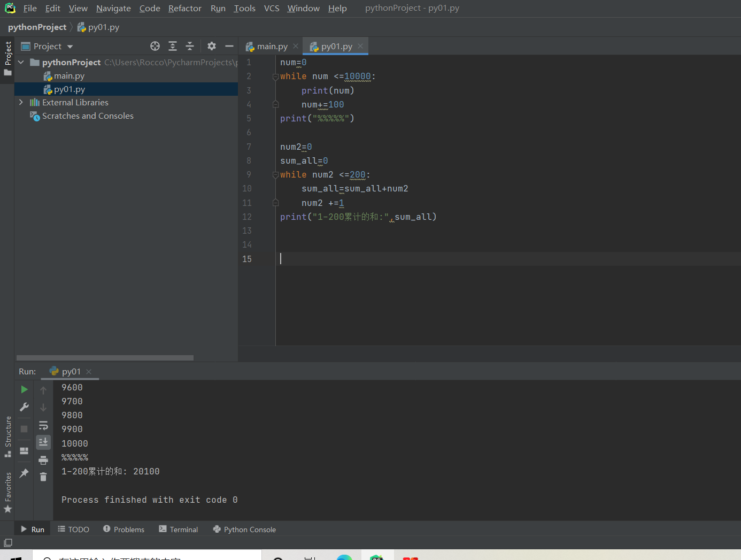Click the Collapse All icon in Project panel
Image resolution: width=741 pixels, height=560 pixels.
[x=190, y=46]
